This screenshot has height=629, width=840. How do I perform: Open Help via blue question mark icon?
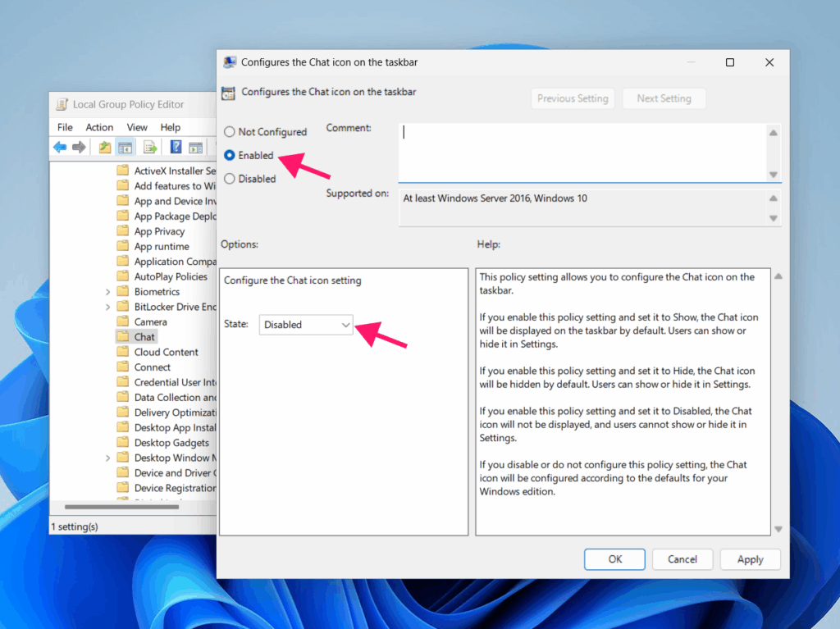click(176, 147)
